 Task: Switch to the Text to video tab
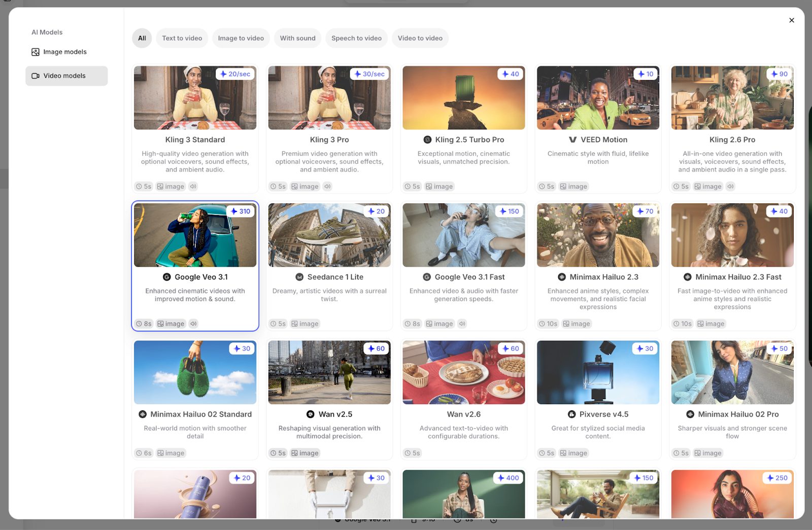click(182, 38)
